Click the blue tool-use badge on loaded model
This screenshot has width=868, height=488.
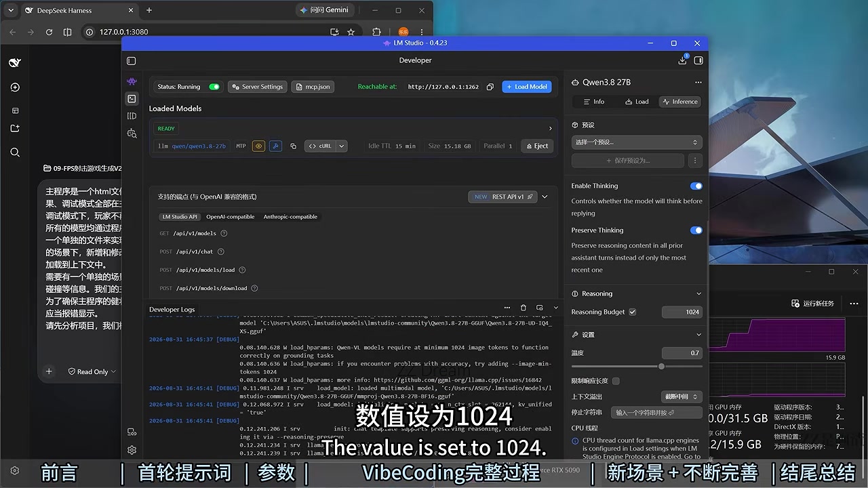(275, 146)
